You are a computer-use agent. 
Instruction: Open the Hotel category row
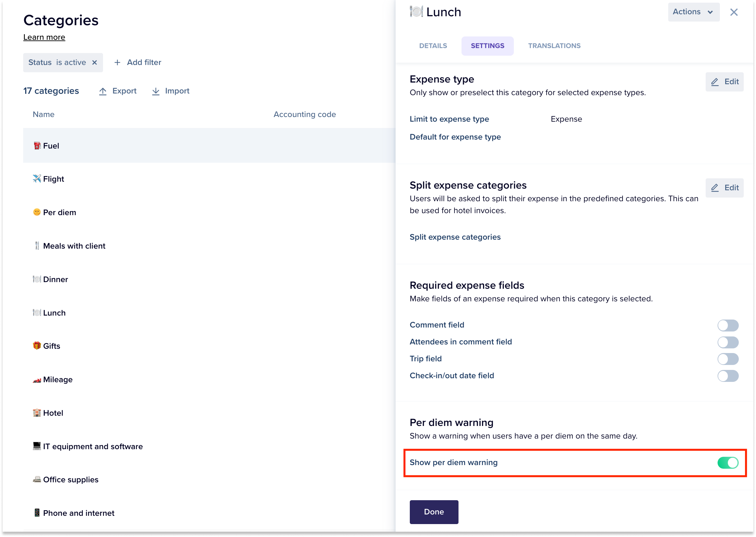tap(209, 413)
